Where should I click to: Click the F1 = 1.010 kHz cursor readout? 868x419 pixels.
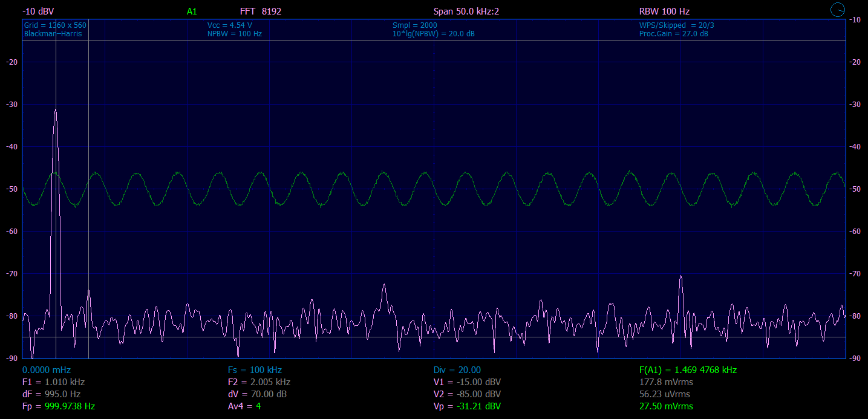pyautogui.click(x=53, y=382)
